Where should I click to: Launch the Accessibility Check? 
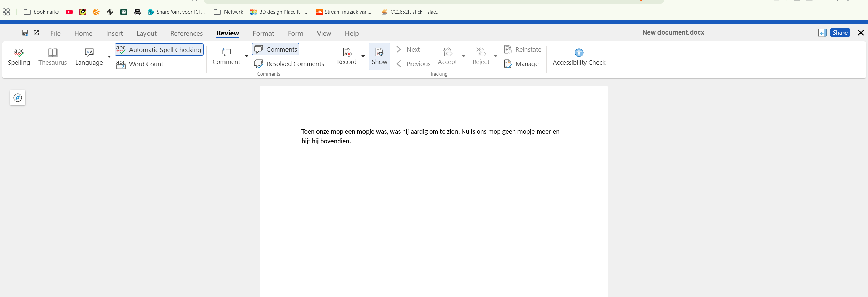pyautogui.click(x=579, y=56)
